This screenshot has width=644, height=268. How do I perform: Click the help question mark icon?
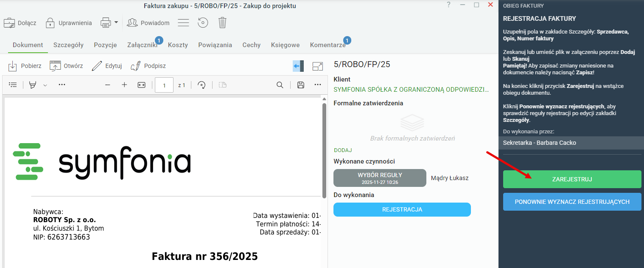pos(449,5)
